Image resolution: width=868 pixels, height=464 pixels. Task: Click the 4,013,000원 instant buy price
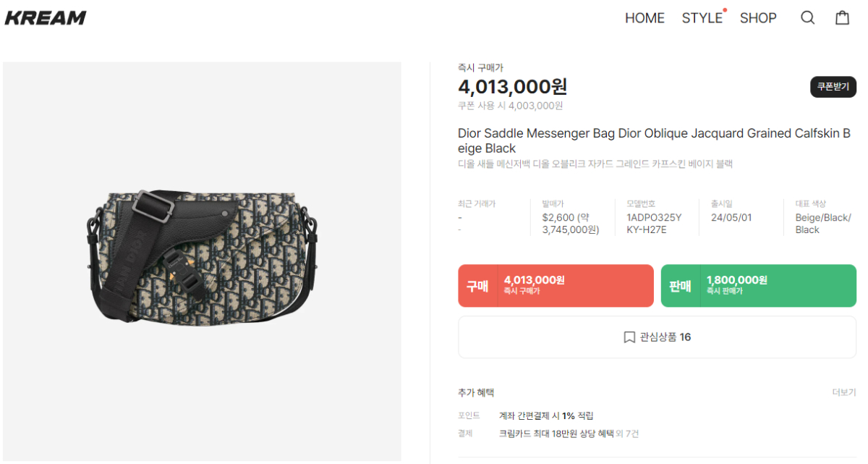[512, 88]
